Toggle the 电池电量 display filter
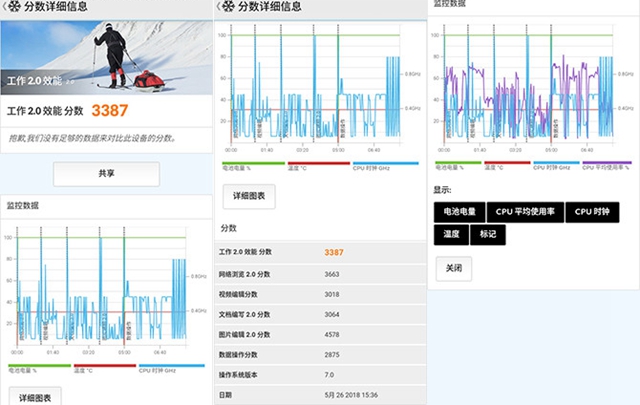Image resolution: width=640 pixels, height=405 pixels. 460,212
